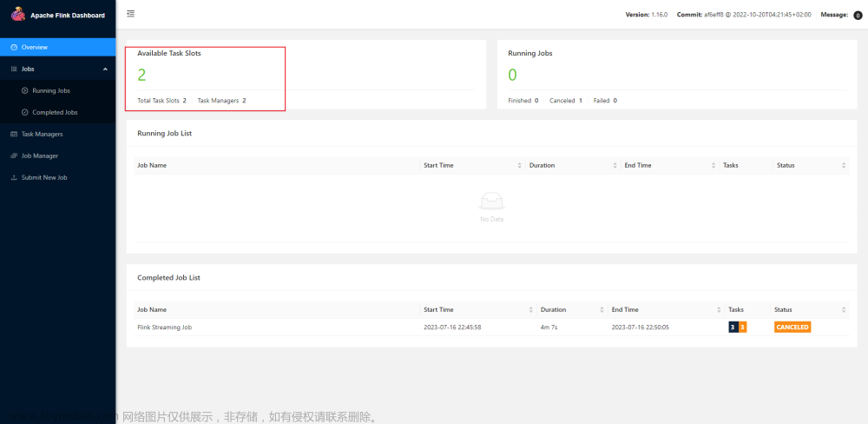The width and height of the screenshot is (868, 424).
Task: Click the Task Managers schedule icon
Action: pyautogui.click(x=14, y=134)
